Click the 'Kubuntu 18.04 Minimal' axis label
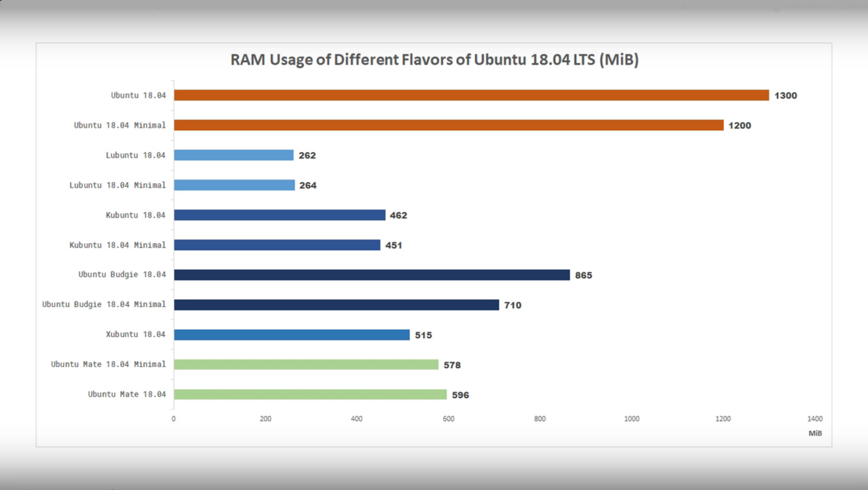Screen dimensions: 868x490 tap(118, 245)
